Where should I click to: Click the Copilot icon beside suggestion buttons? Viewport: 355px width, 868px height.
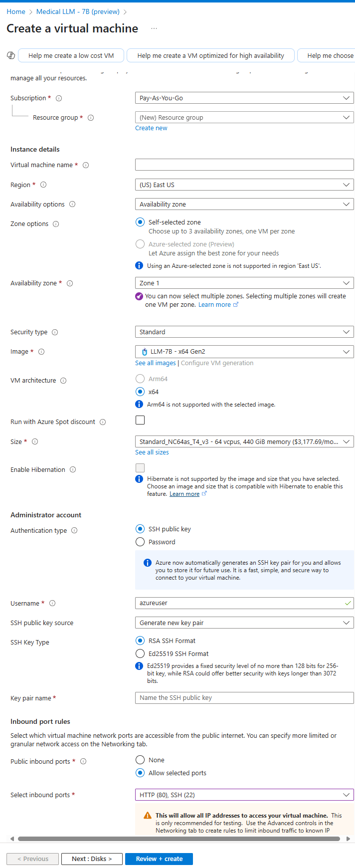point(11,55)
